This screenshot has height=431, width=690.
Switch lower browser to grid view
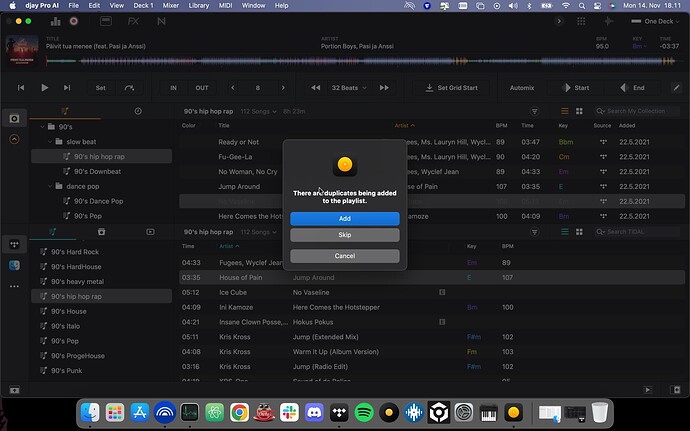coord(579,232)
